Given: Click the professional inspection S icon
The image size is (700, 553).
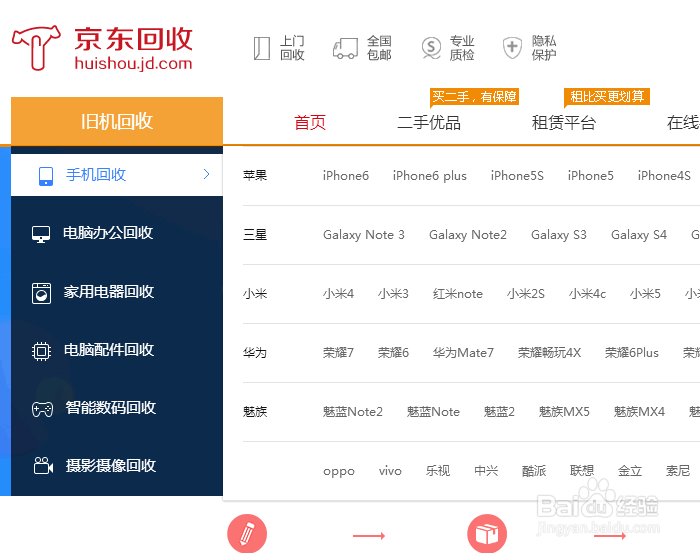Looking at the screenshot, I should 431,48.
